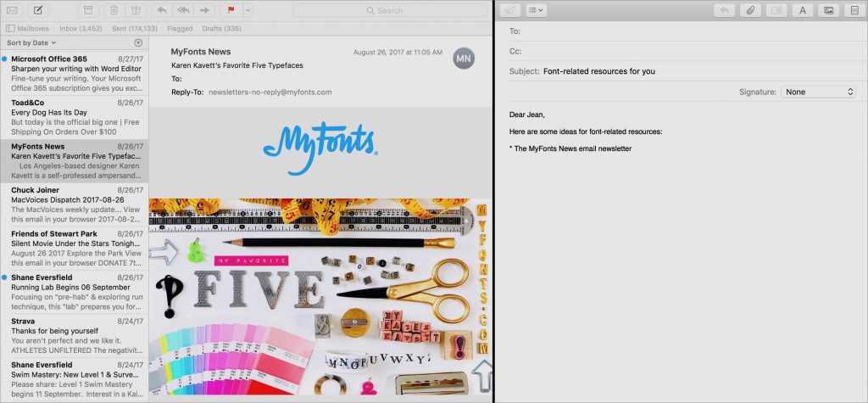Click the newsletters-no-reply@myfonts.com address

click(x=270, y=92)
